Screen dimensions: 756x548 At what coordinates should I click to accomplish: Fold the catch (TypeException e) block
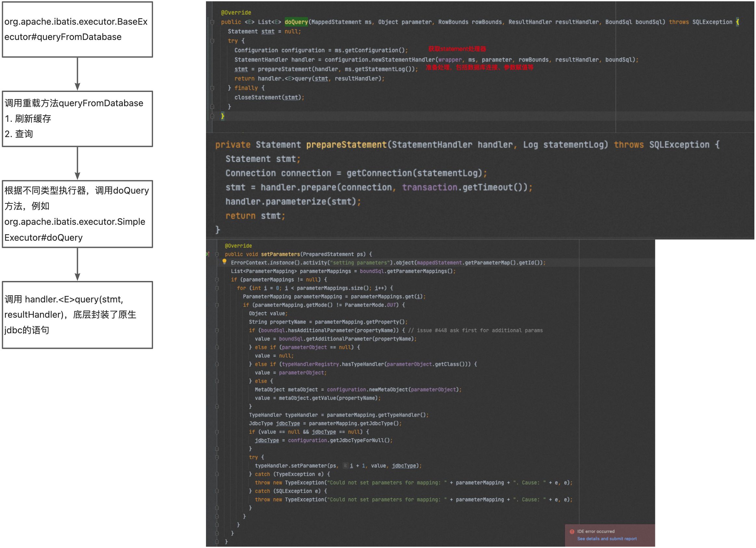click(x=217, y=474)
